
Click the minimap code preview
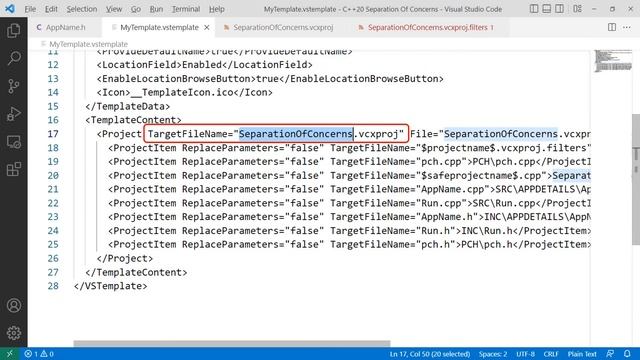[x=613, y=61]
